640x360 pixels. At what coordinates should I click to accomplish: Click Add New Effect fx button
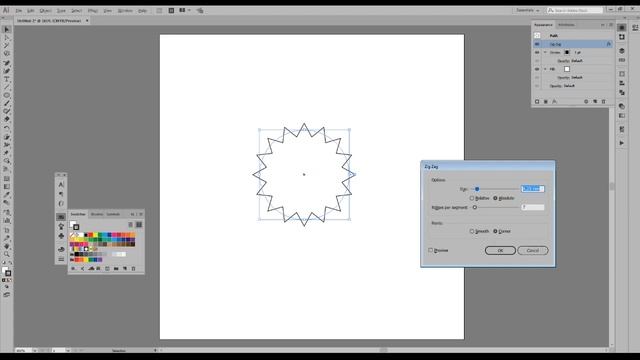click(554, 102)
